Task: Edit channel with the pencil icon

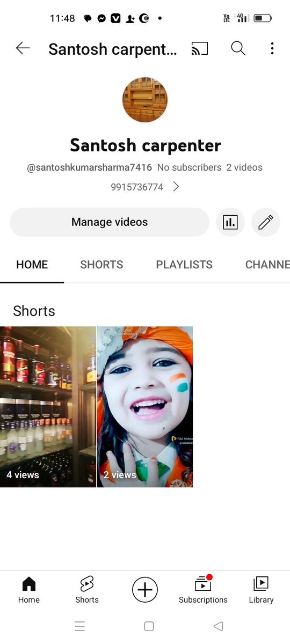Action: pos(266,222)
